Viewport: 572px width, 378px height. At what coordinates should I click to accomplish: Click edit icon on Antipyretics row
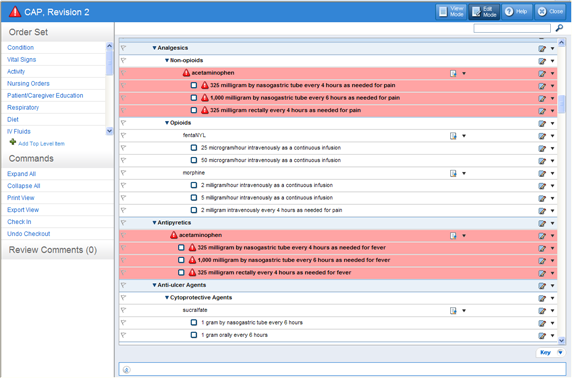point(542,223)
